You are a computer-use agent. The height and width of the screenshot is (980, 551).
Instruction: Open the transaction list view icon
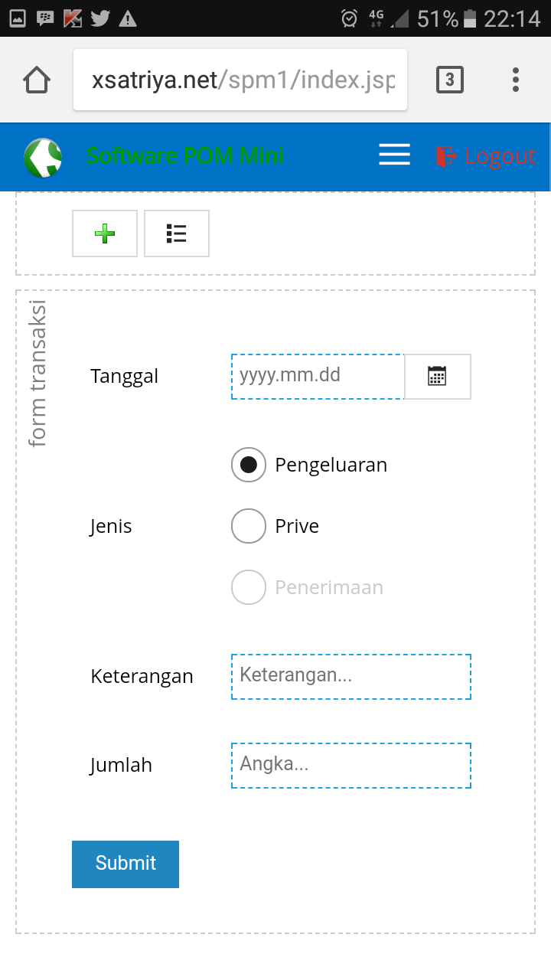(x=177, y=234)
